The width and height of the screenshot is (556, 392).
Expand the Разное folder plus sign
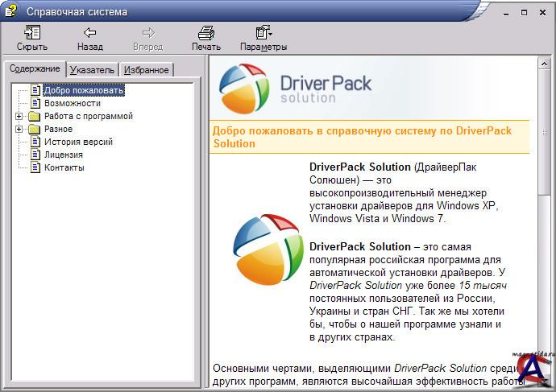pyautogui.click(x=19, y=129)
